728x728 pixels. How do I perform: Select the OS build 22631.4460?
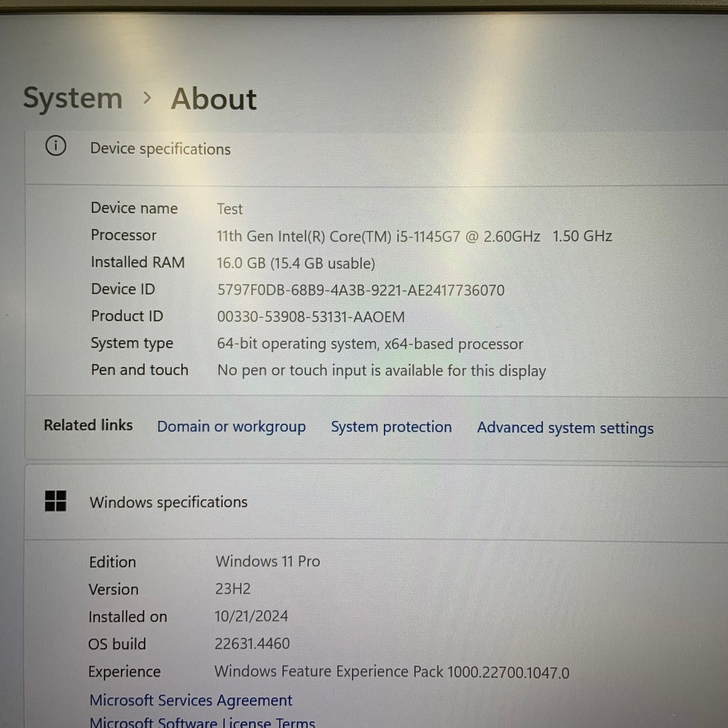[252, 643]
